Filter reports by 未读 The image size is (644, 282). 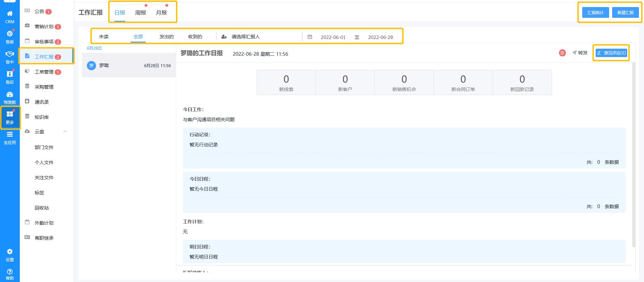pos(104,37)
